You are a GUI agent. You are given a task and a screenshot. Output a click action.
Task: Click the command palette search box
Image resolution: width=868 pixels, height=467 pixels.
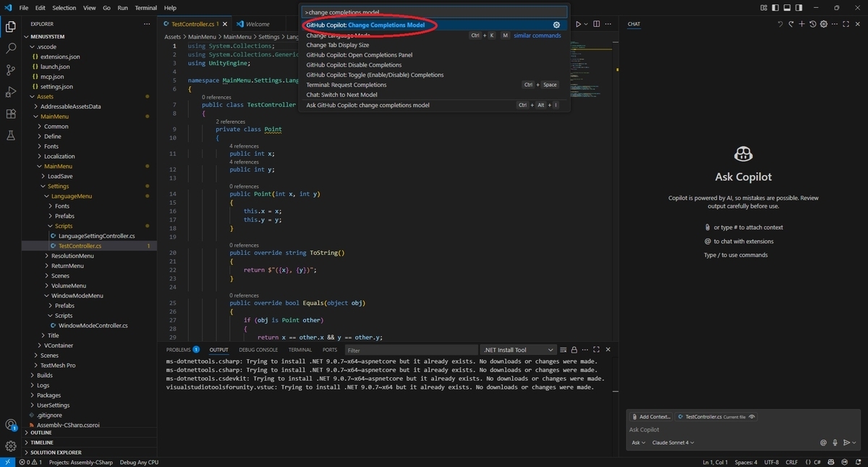[434, 12]
